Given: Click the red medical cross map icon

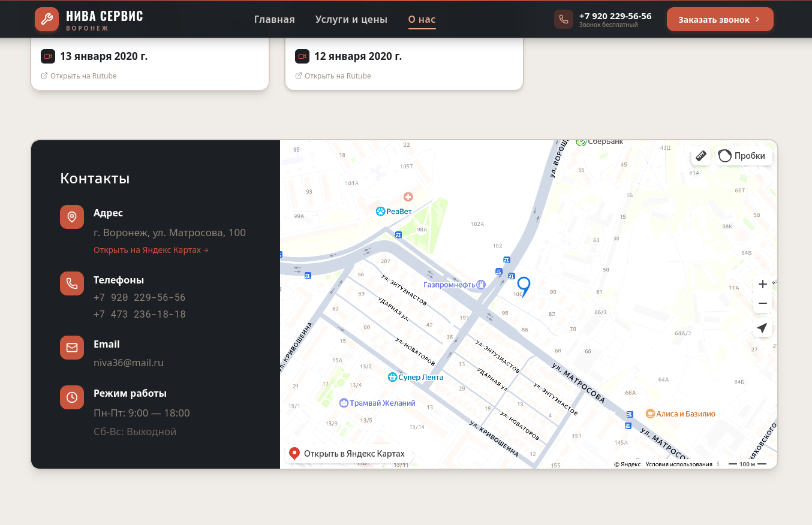Looking at the screenshot, I should click(x=408, y=197).
